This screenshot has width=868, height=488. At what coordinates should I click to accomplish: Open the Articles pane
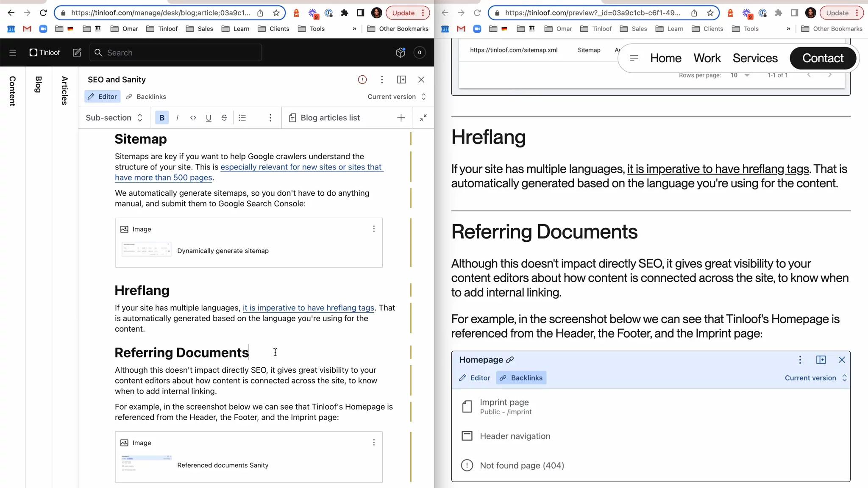tap(64, 90)
